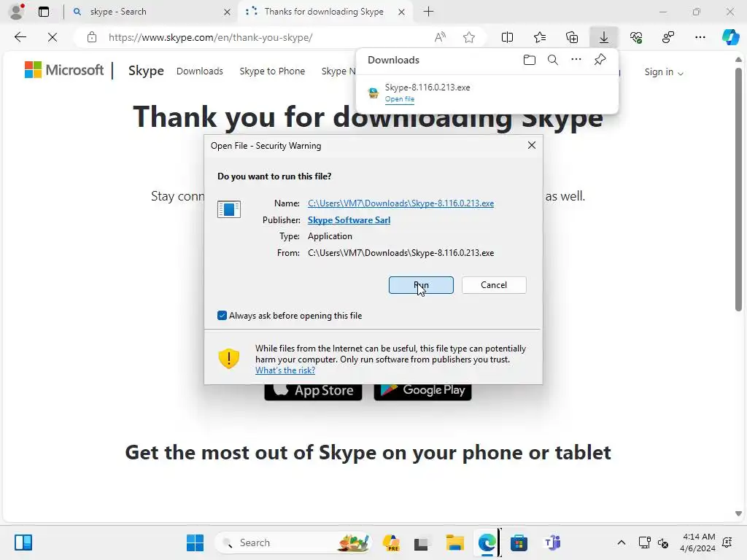
Task: Go back with the browser back arrow
Action: click(20, 37)
